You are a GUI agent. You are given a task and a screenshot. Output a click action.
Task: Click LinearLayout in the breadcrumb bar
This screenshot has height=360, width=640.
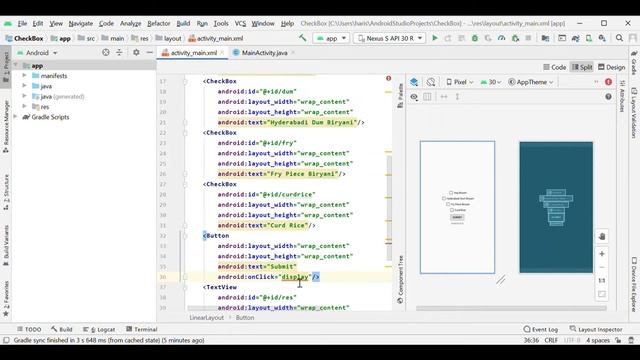pyautogui.click(x=207, y=318)
